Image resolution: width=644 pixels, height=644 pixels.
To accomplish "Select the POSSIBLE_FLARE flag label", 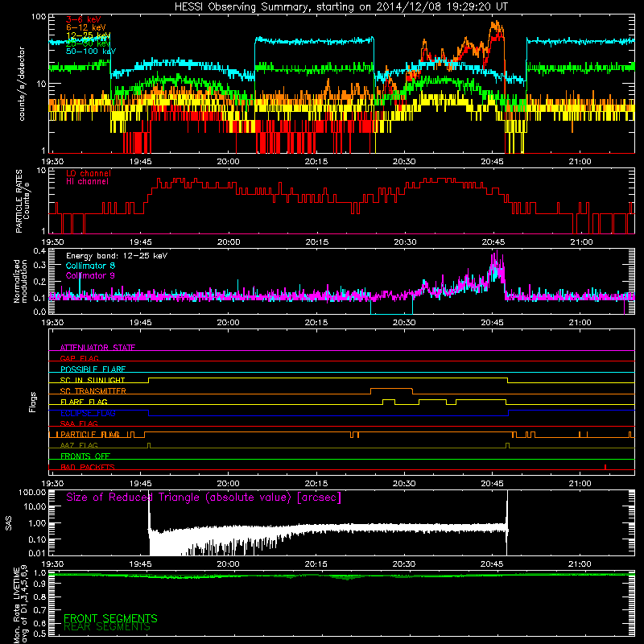I will 93,369.
